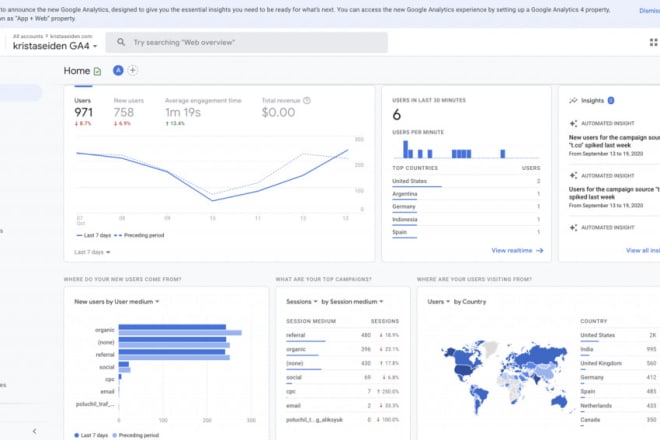The width and height of the screenshot is (660, 440).
Task: Click Indonesia row in top countries
Action: pos(466,220)
